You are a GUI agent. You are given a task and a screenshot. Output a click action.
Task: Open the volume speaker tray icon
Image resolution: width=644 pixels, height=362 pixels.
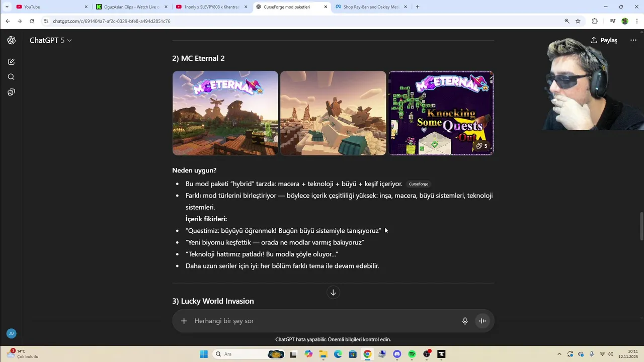click(x=611, y=354)
